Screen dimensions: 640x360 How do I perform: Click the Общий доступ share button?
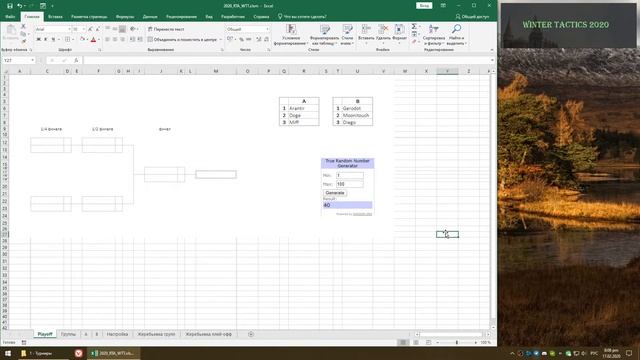[472, 17]
